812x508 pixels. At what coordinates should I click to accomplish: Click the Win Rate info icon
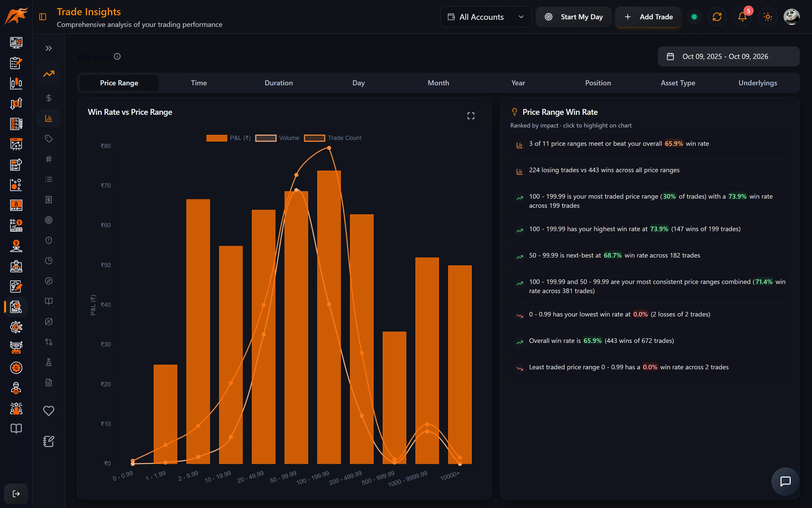pos(117,56)
